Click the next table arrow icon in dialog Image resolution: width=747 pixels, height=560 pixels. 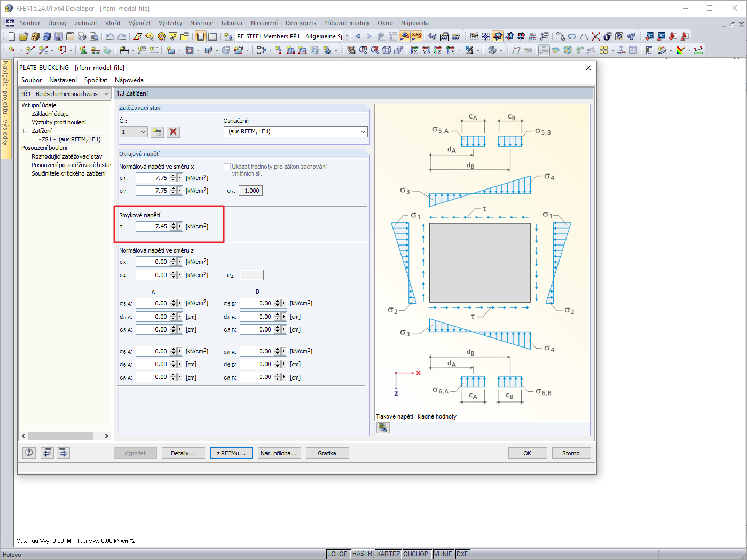tap(63, 453)
